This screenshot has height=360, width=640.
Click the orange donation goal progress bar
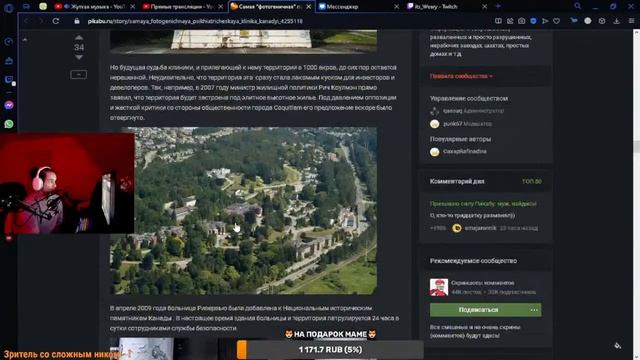(x=330, y=350)
